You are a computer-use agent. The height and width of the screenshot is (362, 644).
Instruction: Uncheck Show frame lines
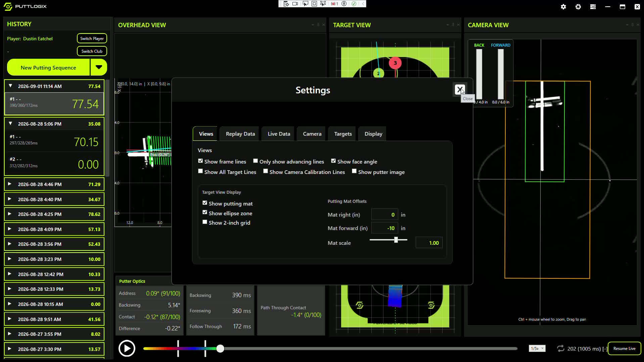(x=200, y=161)
